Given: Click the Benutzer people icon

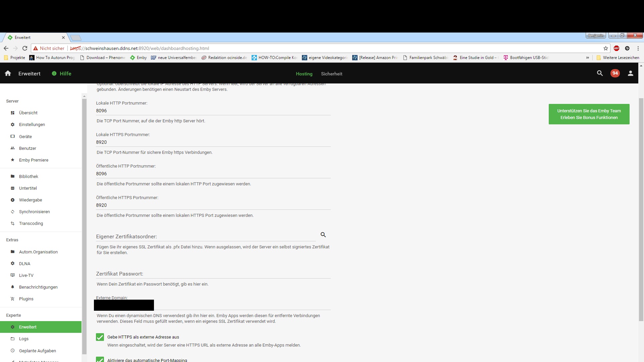Looking at the screenshot, I should click(x=12, y=148).
